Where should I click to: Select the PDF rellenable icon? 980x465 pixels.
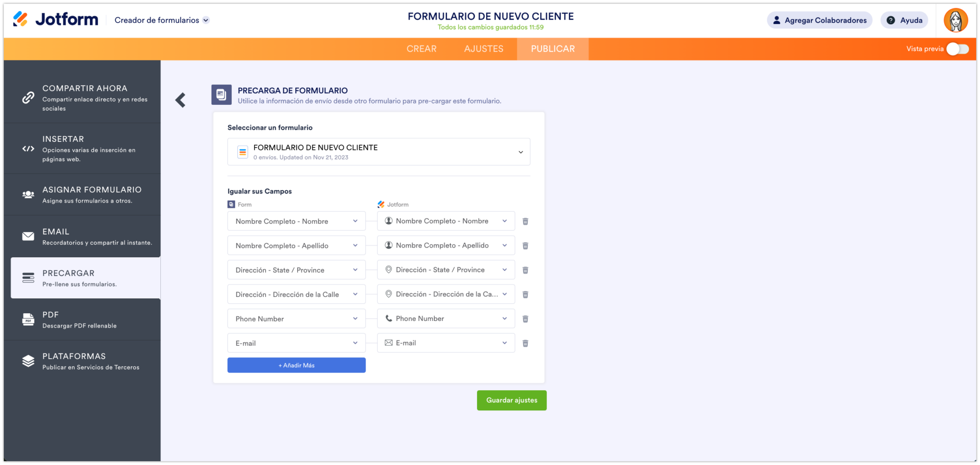click(x=28, y=319)
